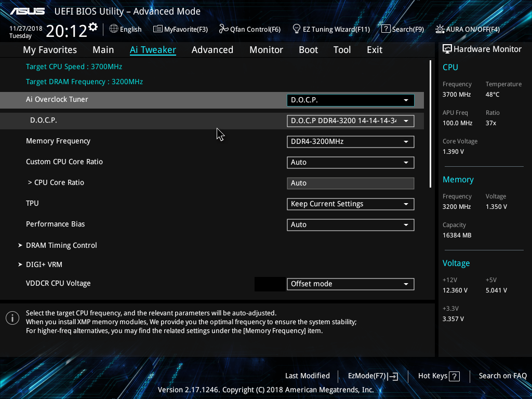Click the EzMode exit arrow icon

pos(393,376)
